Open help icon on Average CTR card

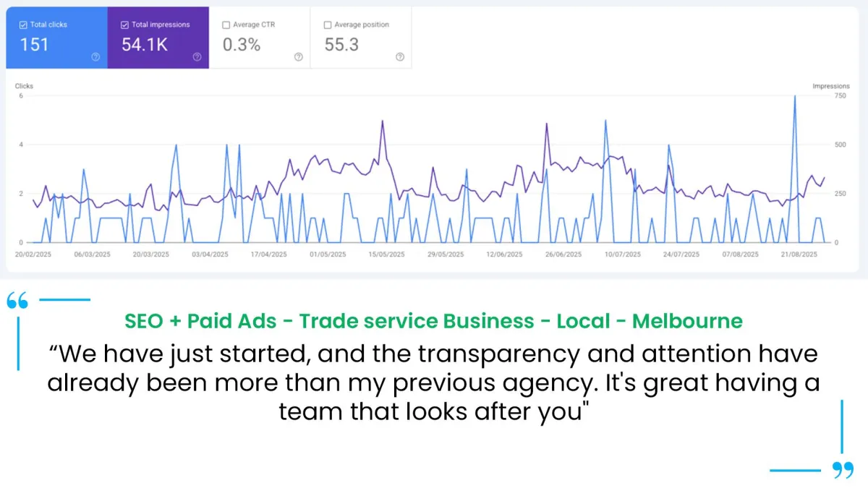298,57
